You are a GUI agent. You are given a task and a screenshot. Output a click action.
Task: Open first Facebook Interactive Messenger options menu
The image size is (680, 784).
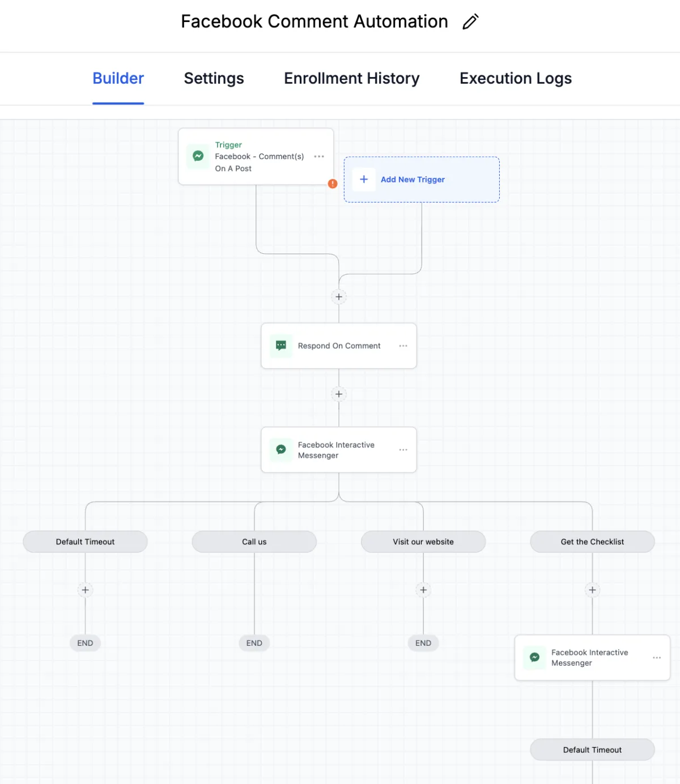pyautogui.click(x=403, y=450)
